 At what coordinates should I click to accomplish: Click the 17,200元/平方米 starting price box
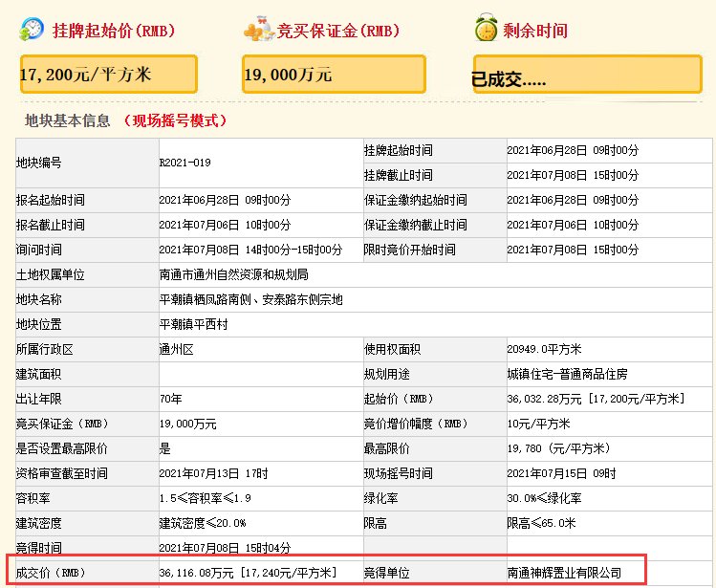click(109, 74)
